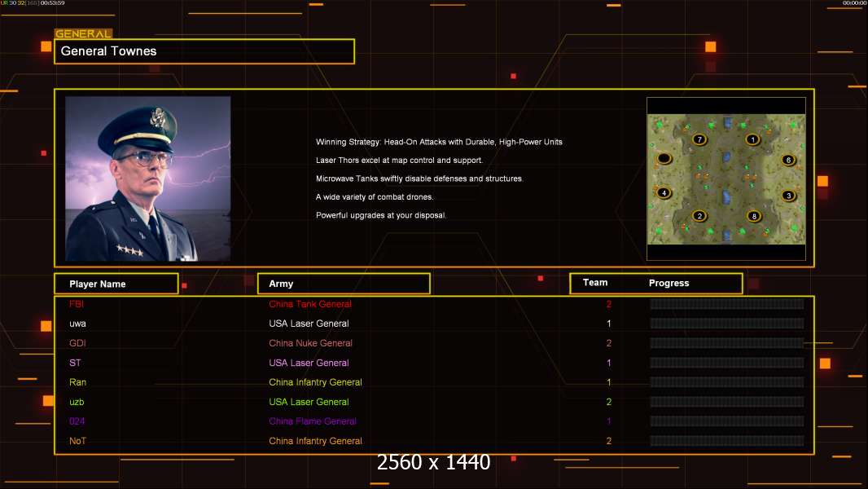Select player name 024
Image resolution: width=868 pixels, height=489 pixels.
(77, 421)
